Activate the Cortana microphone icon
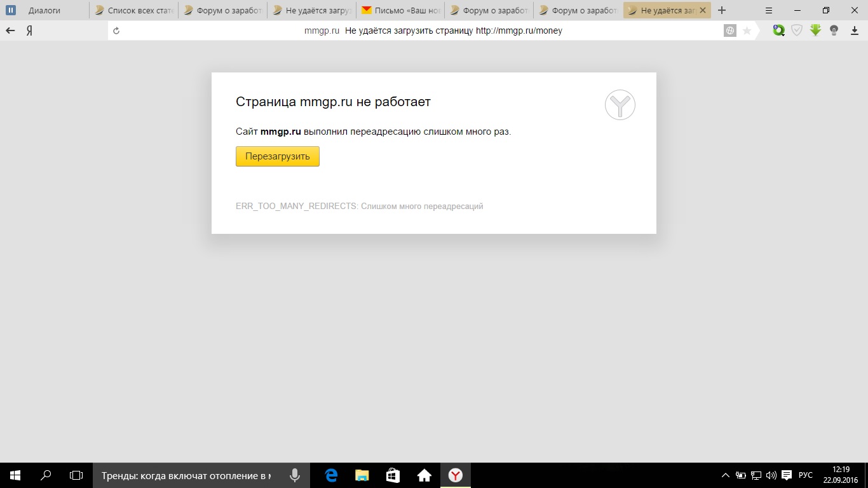 coord(295,475)
